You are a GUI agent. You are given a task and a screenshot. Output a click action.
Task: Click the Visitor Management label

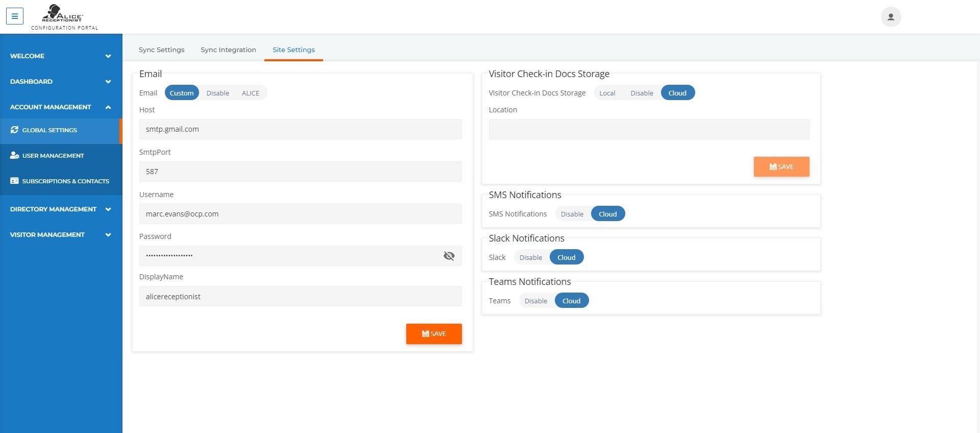[x=47, y=235]
